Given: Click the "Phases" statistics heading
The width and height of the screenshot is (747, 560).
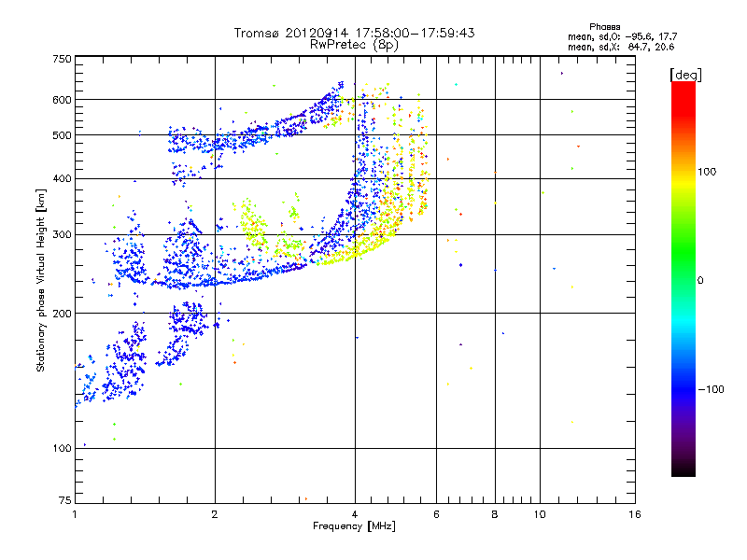Looking at the screenshot, I should coord(604,27).
